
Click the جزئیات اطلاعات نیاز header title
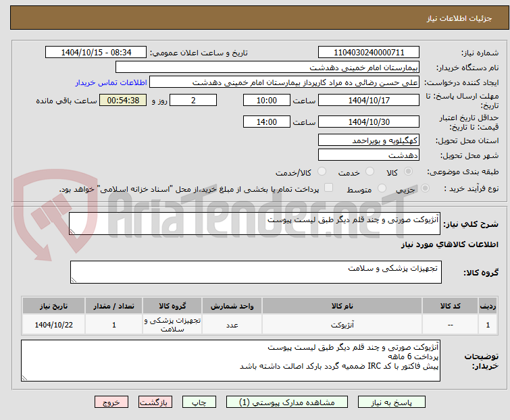[x=459, y=18]
